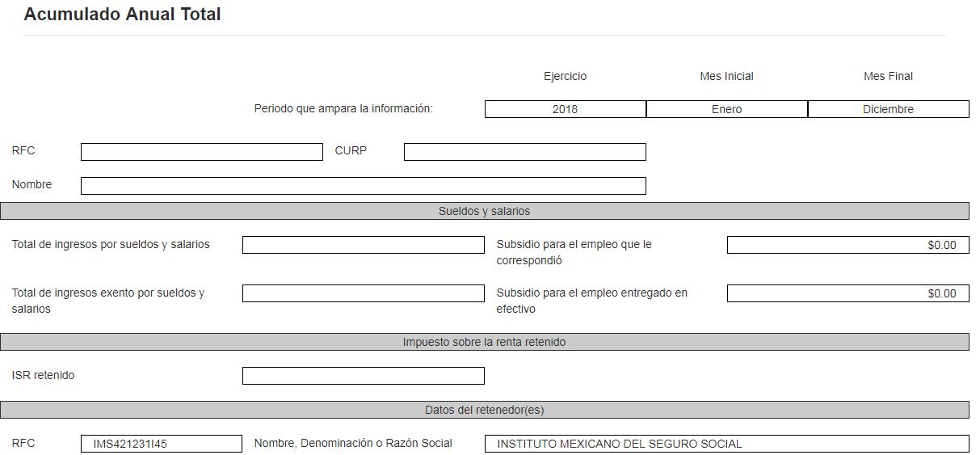The height and width of the screenshot is (455, 980).
Task: Click Subsidio para el empleo que le correspondió label
Action: click(574, 252)
